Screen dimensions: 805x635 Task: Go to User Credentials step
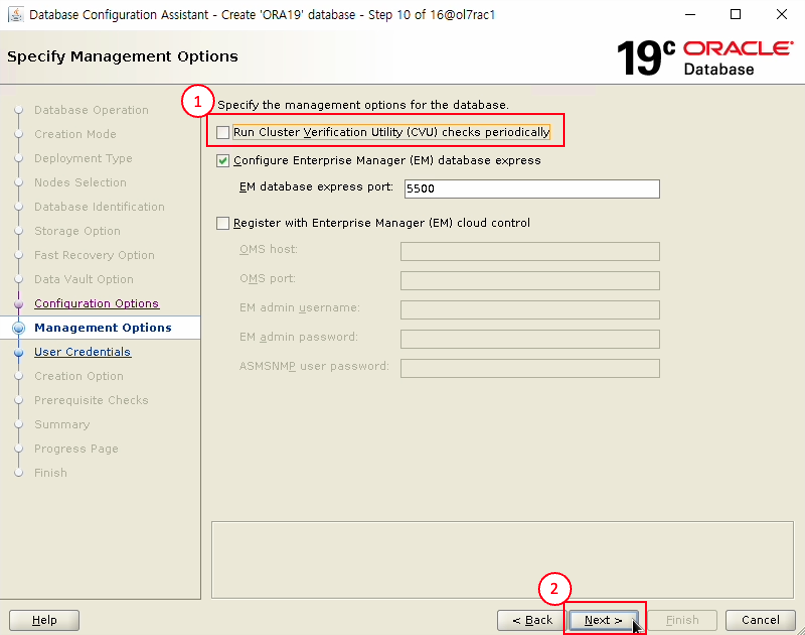(83, 352)
